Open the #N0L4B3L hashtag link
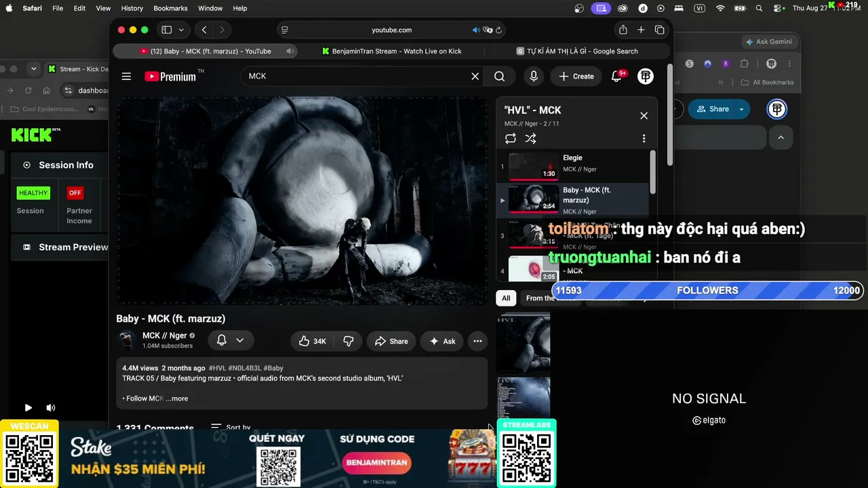The image size is (868, 488). click(245, 368)
